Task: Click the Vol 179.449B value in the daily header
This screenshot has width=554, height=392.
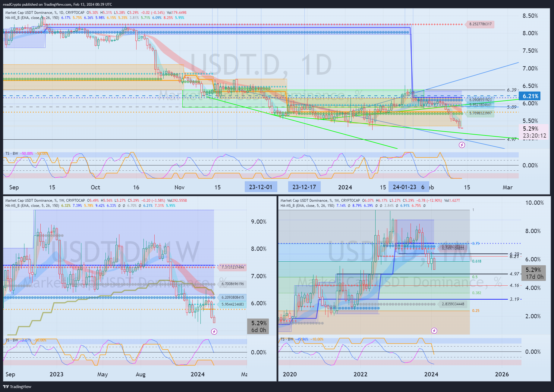Action: tap(177, 13)
